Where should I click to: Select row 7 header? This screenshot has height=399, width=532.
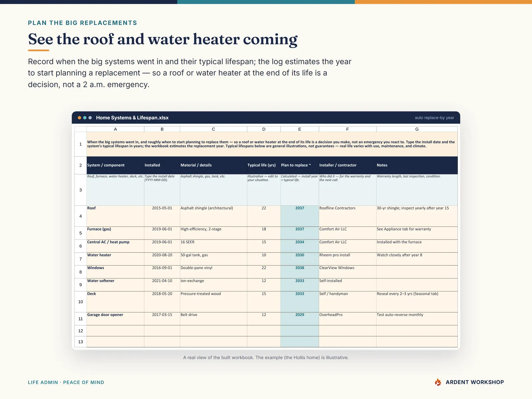coord(80,259)
